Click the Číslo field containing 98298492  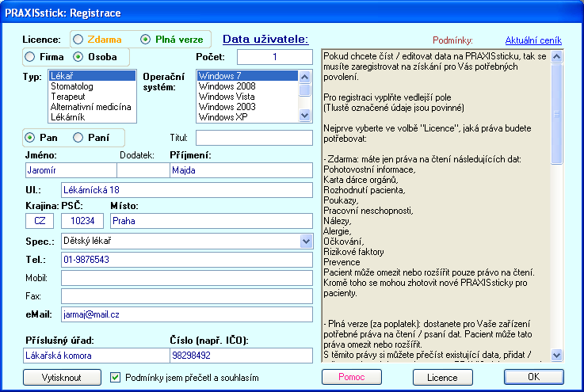point(241,356)
